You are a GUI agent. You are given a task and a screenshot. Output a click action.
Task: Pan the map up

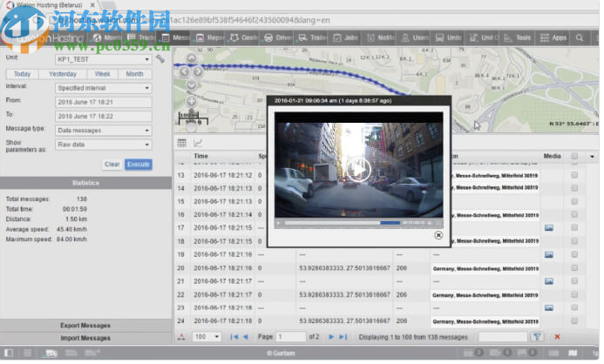pyautogui.click(x=192, y=58)
